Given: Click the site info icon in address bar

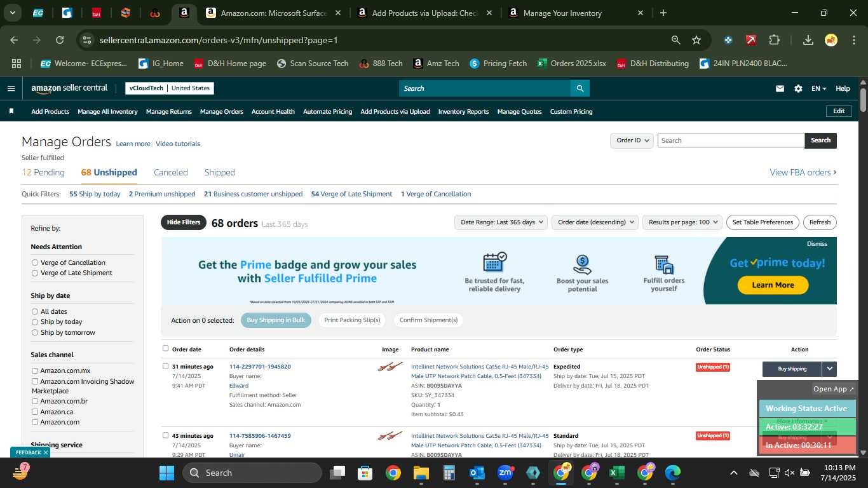Looking at the screenshot, I should tap(87, 40).
